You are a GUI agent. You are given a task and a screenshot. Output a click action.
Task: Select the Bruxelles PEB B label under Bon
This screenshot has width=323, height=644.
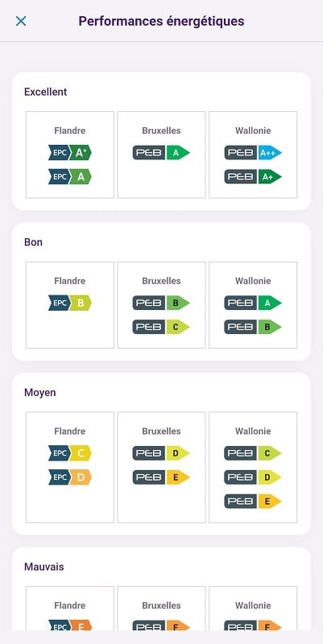point(161,303)
